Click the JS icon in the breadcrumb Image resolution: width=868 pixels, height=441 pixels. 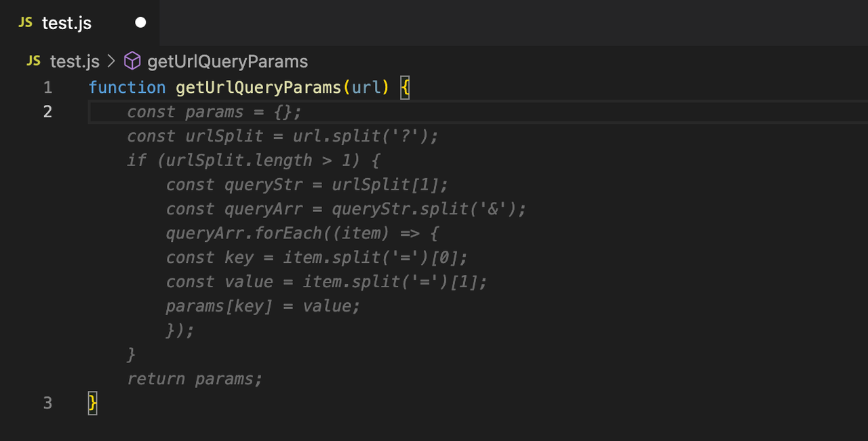33,61
